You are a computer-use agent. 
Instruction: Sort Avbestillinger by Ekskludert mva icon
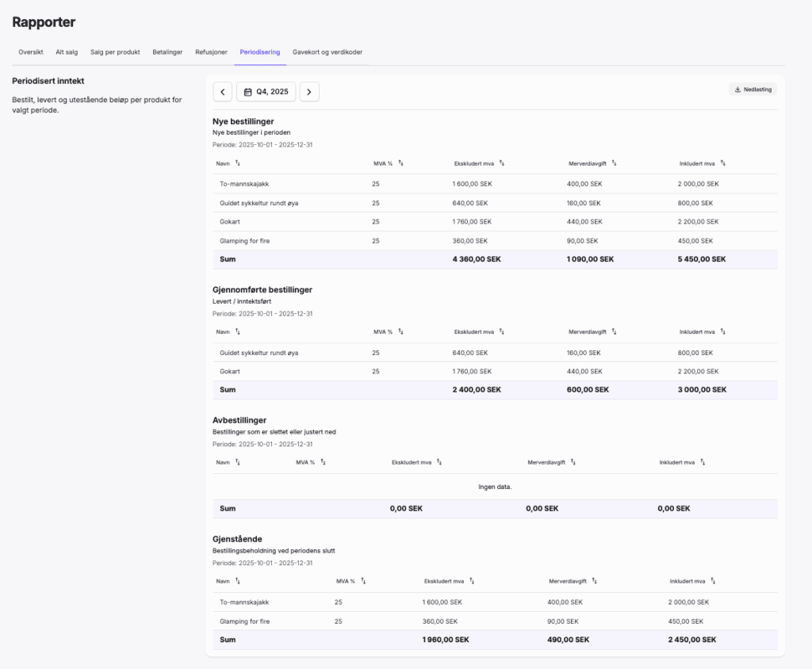439,462
